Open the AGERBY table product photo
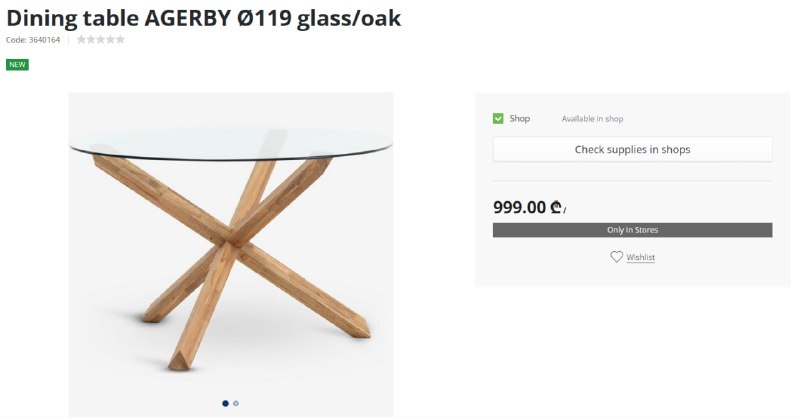This screenshot has width=800, height=418. [x=230, y=250]
